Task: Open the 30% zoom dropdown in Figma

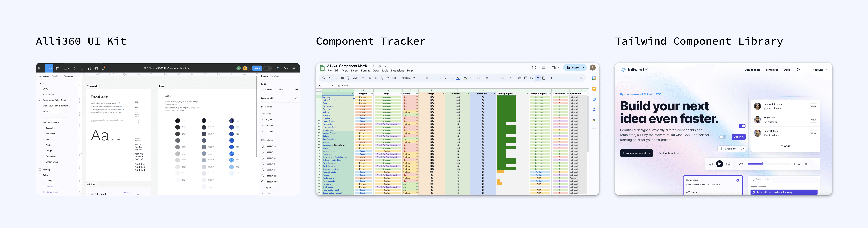Action: (x=295, y=68)
